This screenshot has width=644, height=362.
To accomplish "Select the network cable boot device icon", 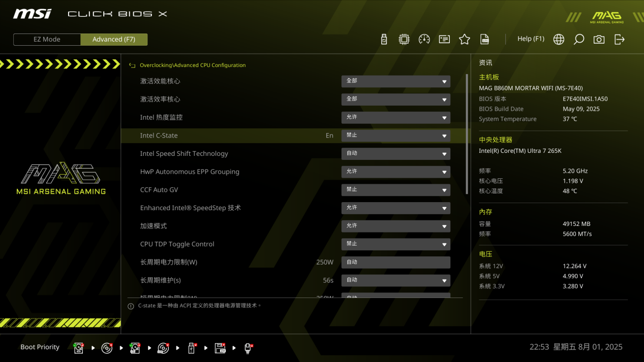I will [x=248, y=348].
